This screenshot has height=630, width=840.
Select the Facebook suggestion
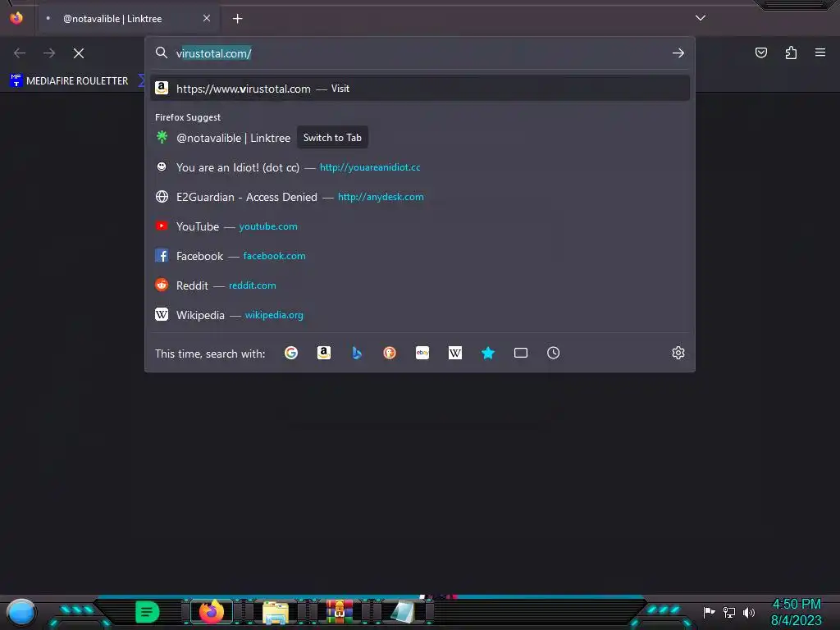point(420,256)
